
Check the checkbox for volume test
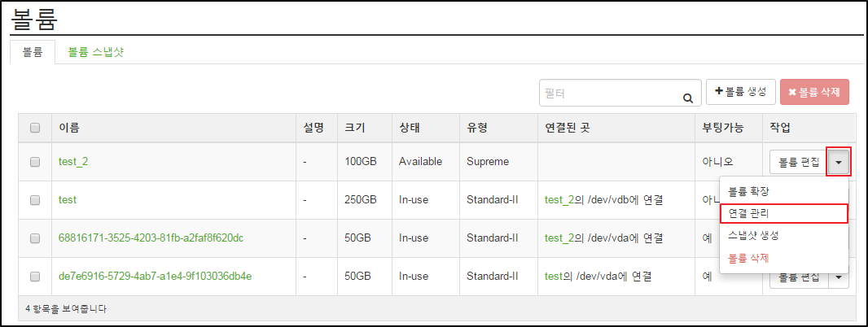35,199
